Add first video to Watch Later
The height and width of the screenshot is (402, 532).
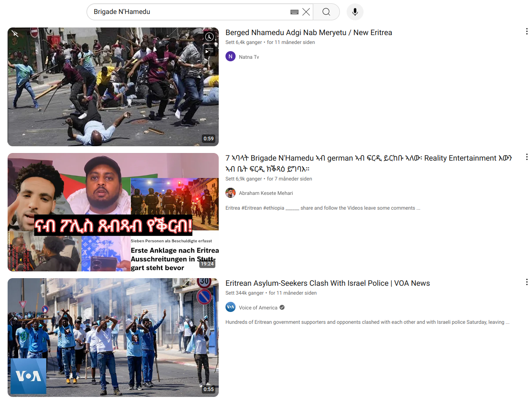(x=209, y=37)
